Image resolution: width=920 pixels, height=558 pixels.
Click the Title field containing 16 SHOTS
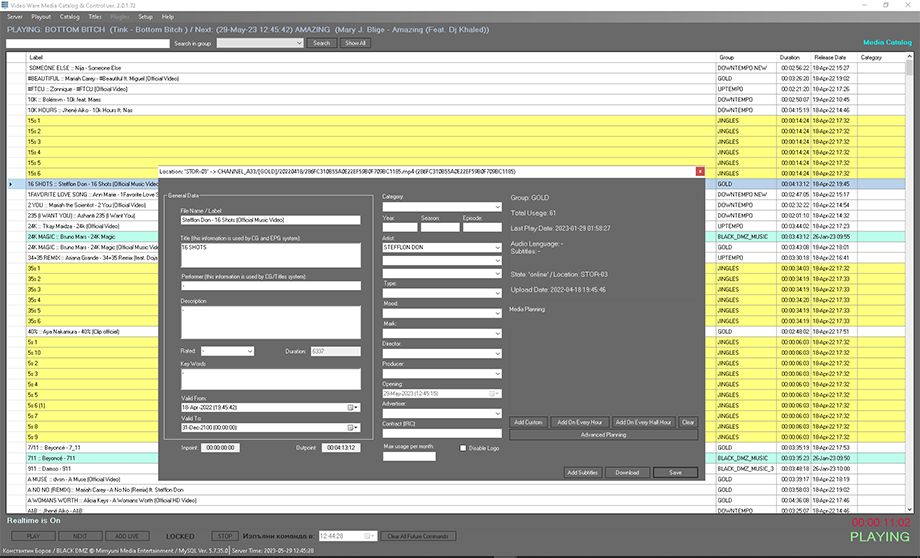tap(270, 256)
